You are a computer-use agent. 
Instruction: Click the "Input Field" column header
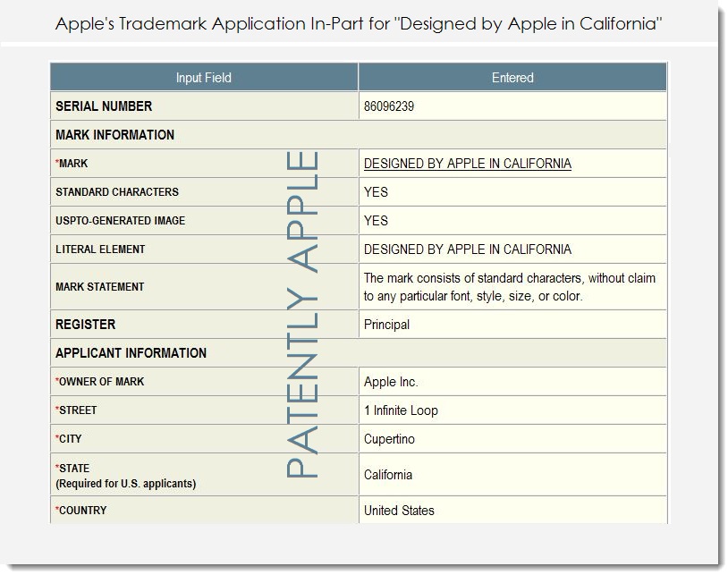pyautogui.click(x=203, y=78)
